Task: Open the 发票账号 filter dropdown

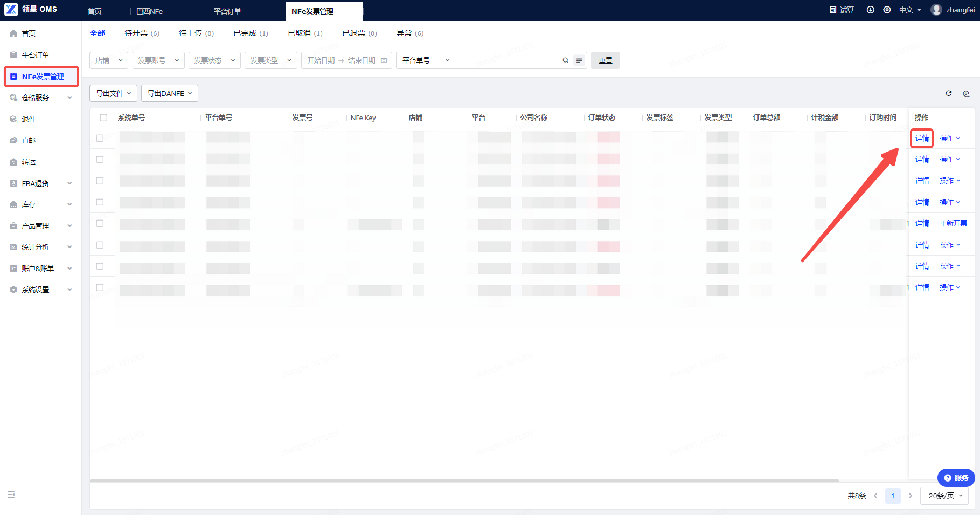Action: [x=158, y=60]
